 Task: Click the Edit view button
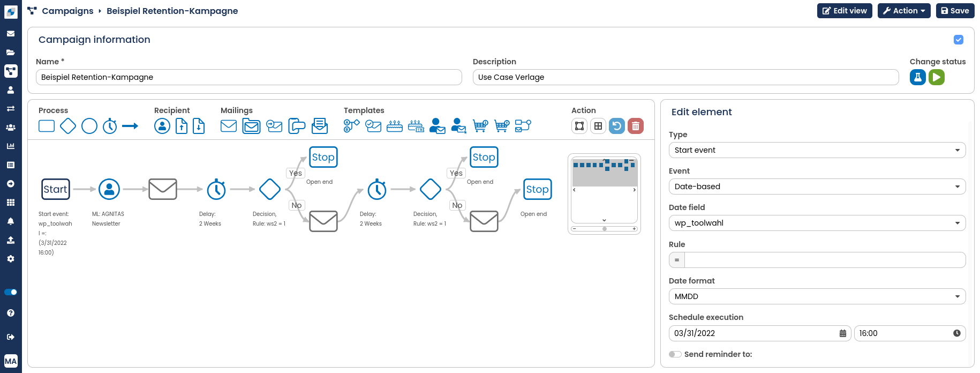[x=845, y=11]
